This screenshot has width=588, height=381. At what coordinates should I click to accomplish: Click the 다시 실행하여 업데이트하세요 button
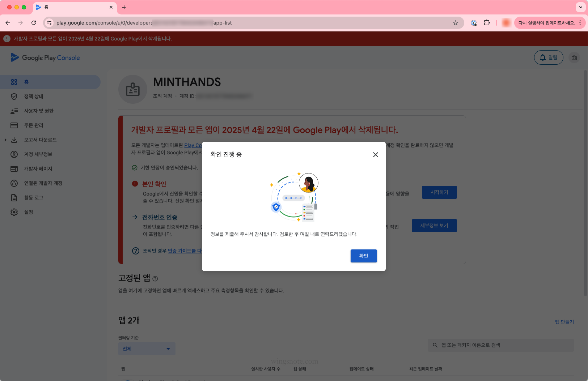click(546, 23)
